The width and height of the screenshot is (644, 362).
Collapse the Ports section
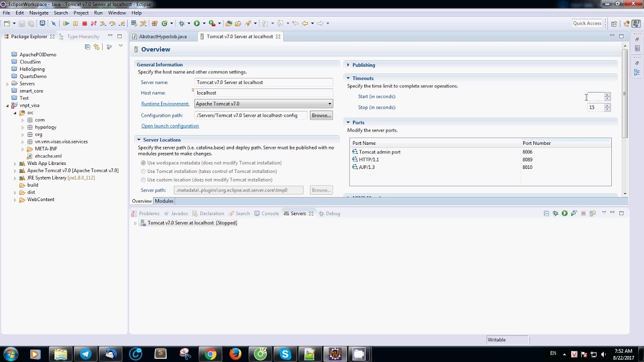click(348, 123)
